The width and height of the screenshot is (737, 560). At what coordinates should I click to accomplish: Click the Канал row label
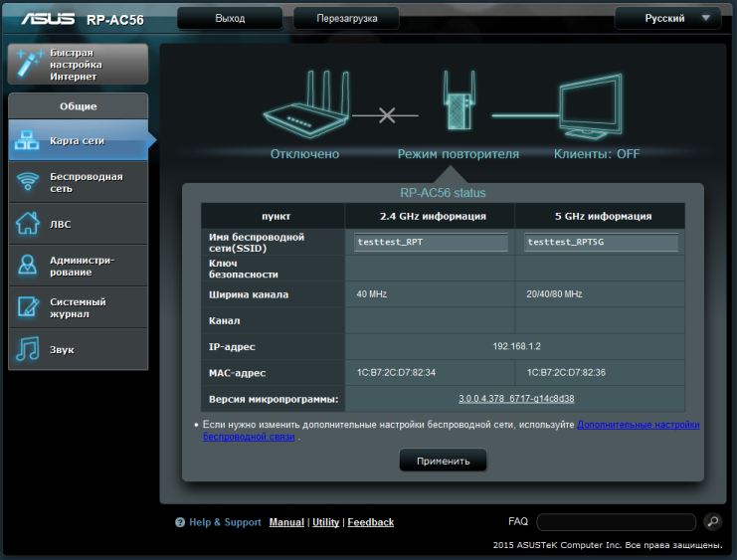(224, 320)
